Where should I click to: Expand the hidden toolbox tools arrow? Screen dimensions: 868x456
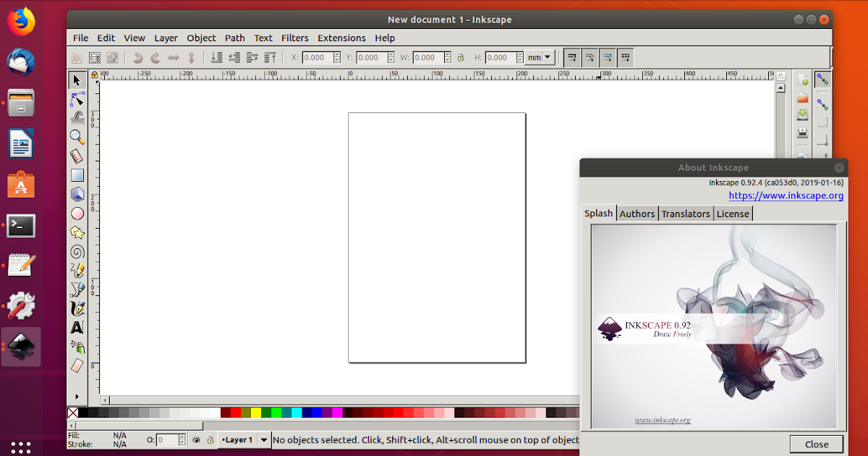pos(77,397)
